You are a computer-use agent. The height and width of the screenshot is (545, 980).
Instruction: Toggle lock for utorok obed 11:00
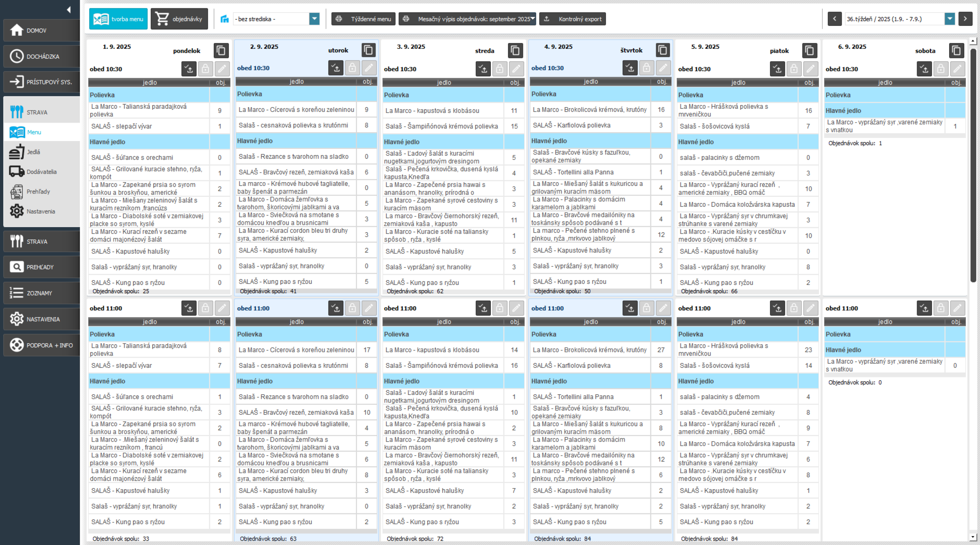pos(352,308)
